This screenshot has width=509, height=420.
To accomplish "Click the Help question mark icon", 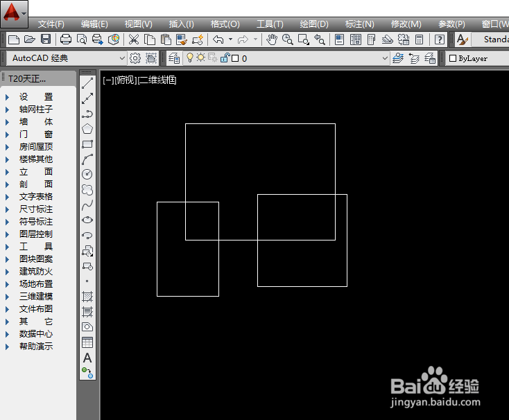I will 440,40.
